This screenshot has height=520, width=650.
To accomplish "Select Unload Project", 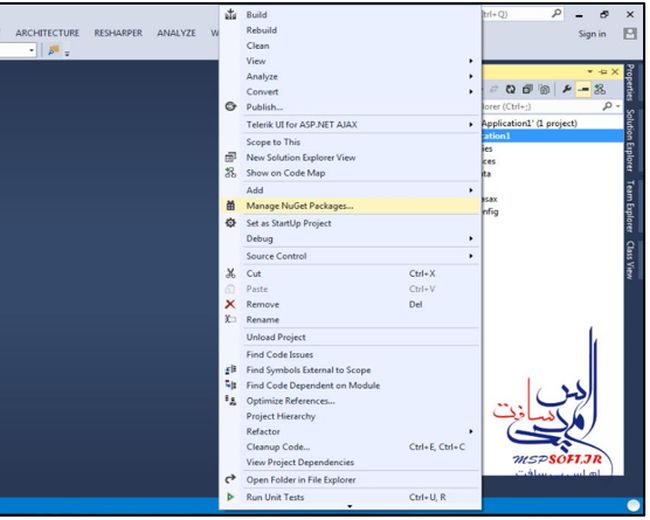I will click(276, 337).
